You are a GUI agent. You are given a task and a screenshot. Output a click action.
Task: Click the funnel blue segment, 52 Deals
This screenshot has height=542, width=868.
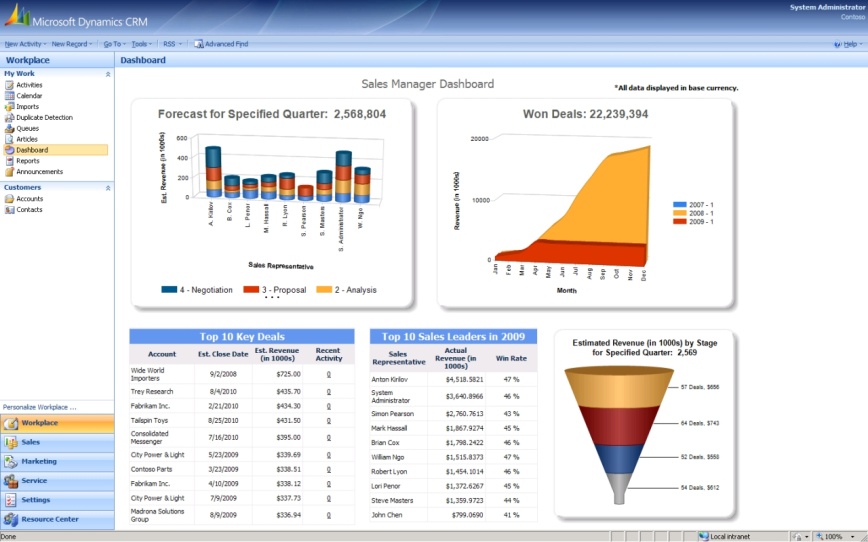(619, 458)
